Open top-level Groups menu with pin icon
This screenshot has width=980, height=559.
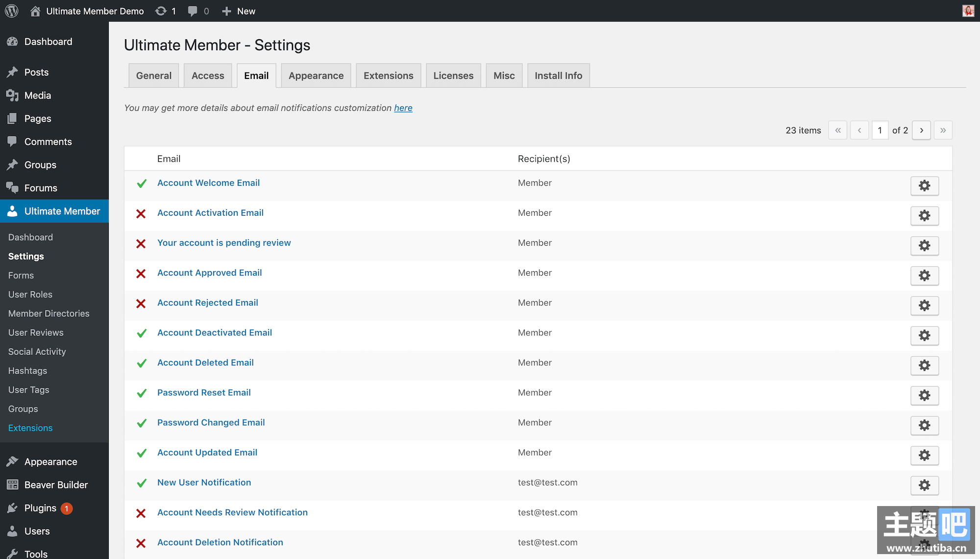(x=54, y=165)
